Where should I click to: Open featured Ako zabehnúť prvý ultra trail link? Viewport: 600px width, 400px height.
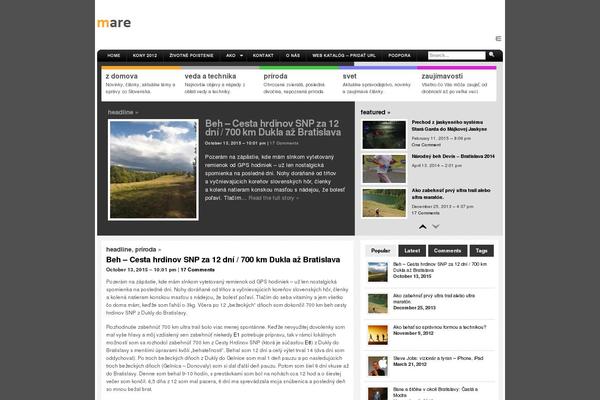point(451,194)
